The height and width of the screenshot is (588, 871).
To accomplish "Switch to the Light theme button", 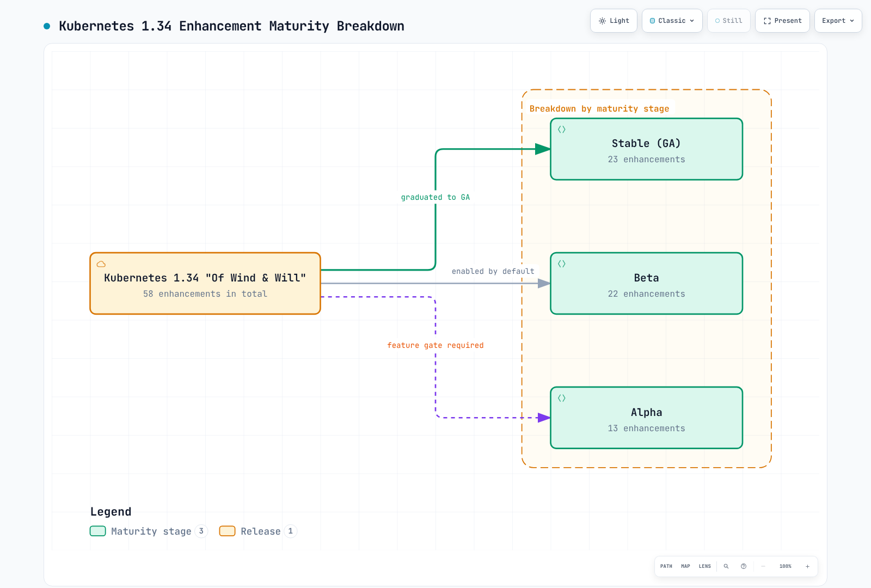I will 614,21.
